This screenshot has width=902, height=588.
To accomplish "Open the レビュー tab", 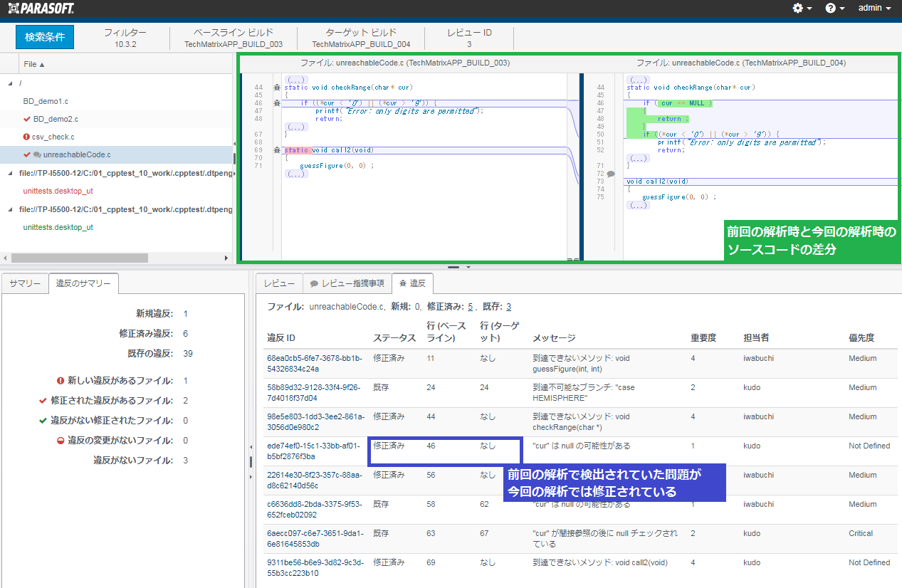I will [279, 283].
